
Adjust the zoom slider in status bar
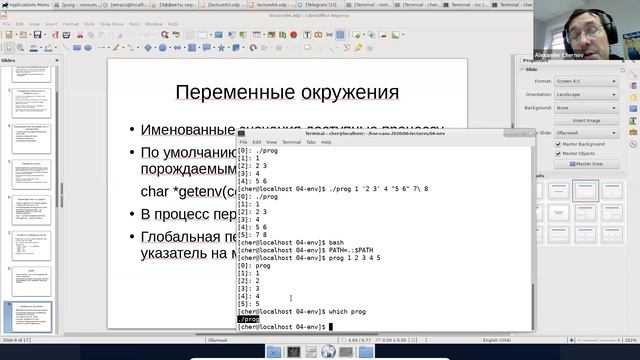tap(599, 340)
